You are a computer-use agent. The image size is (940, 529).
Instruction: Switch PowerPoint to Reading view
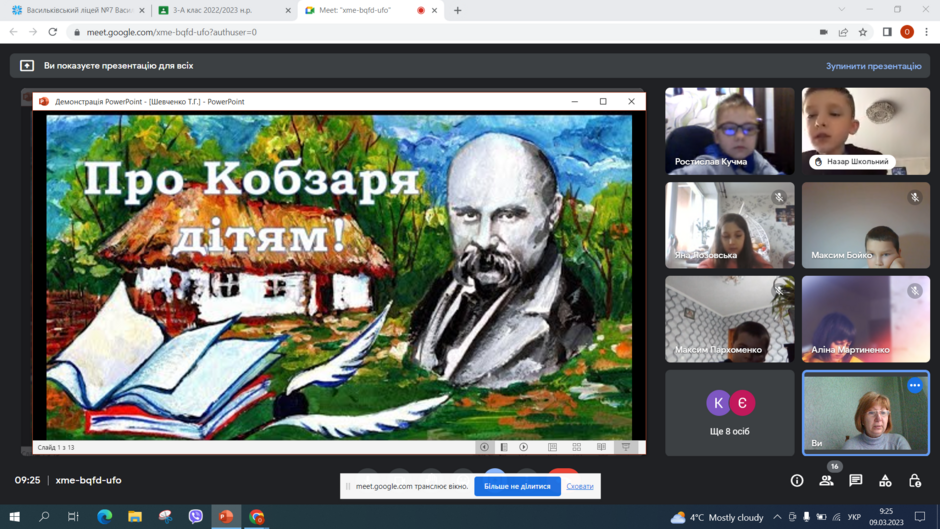click(601, 447)
